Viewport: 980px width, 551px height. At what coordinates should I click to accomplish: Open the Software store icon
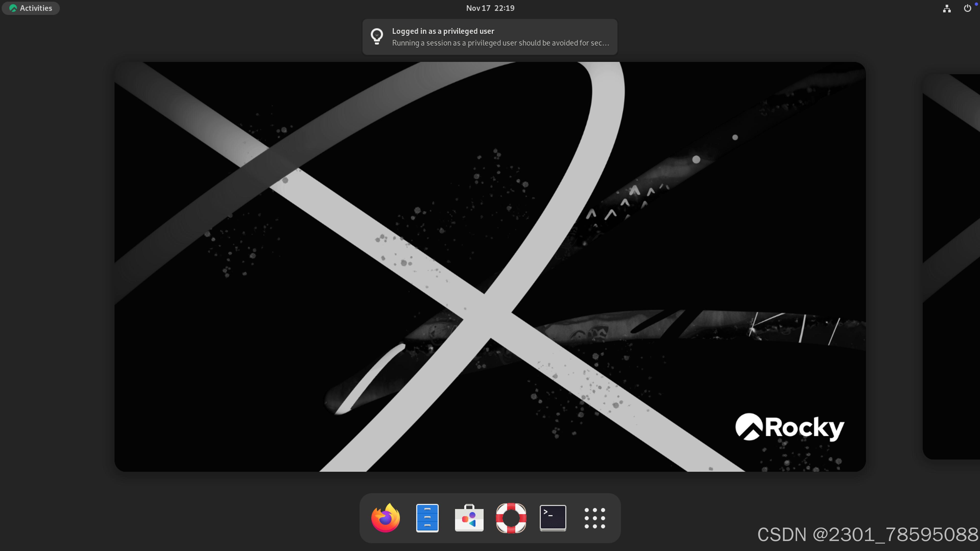click(x=469, y=518)
